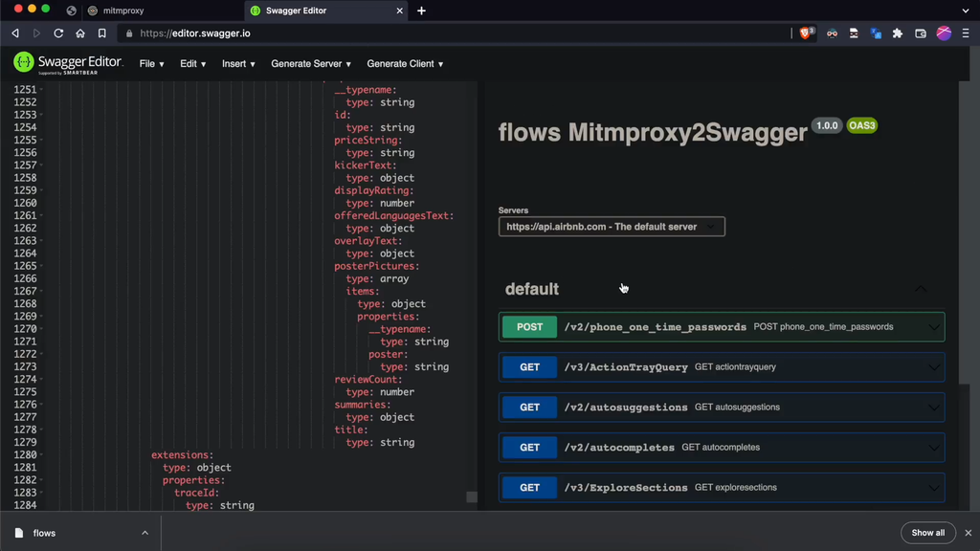The width and height of the screenshot is (980, 551).
Task: Open the Generate Server menu
Action: pos(310,64)
